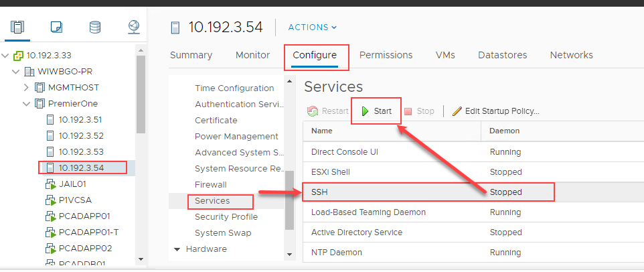Open the Datastores tab
The width and height of the screenshot is (644, 272).
coord(502,55)
